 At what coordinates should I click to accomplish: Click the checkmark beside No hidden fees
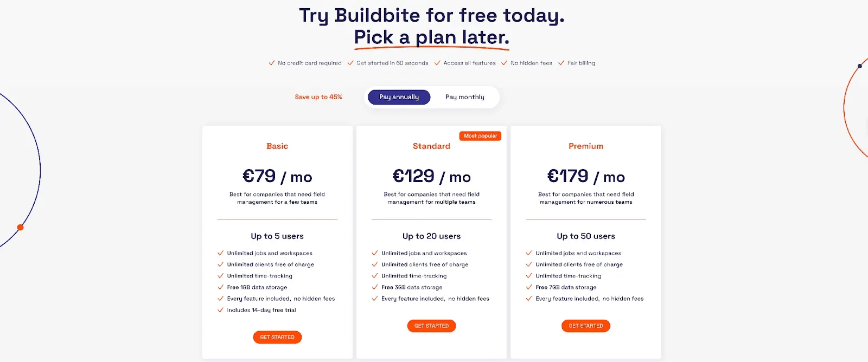[x=506, y=63]
